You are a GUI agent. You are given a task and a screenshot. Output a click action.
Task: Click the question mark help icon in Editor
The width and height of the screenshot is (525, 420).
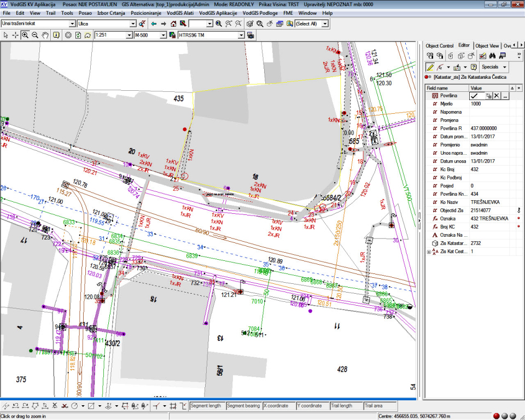(474, 67)
